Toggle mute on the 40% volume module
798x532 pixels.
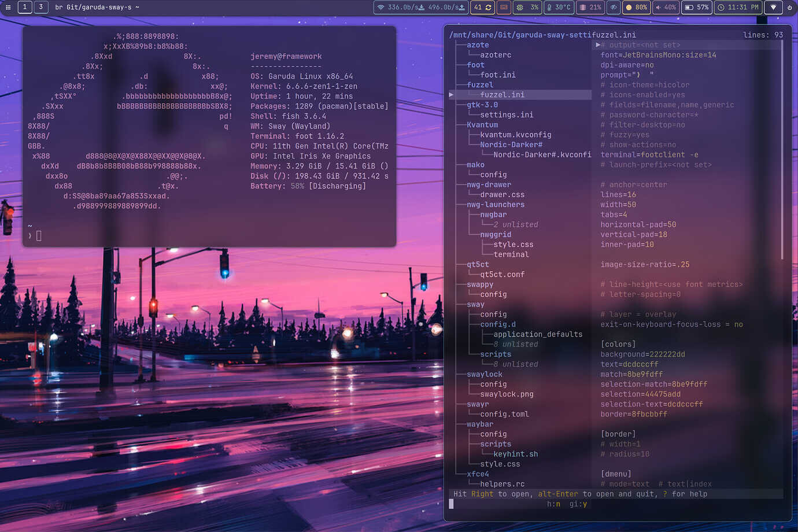coord(665,8)
